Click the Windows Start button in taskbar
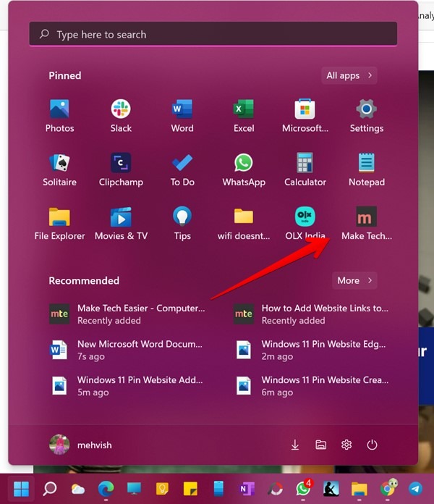 pyautogui.click(x=22, y=489)
